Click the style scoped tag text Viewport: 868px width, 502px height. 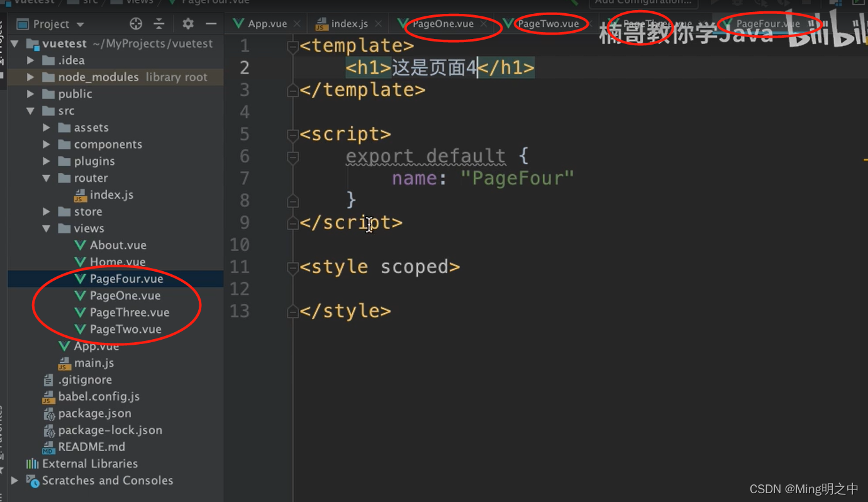(x=380, y=267)
